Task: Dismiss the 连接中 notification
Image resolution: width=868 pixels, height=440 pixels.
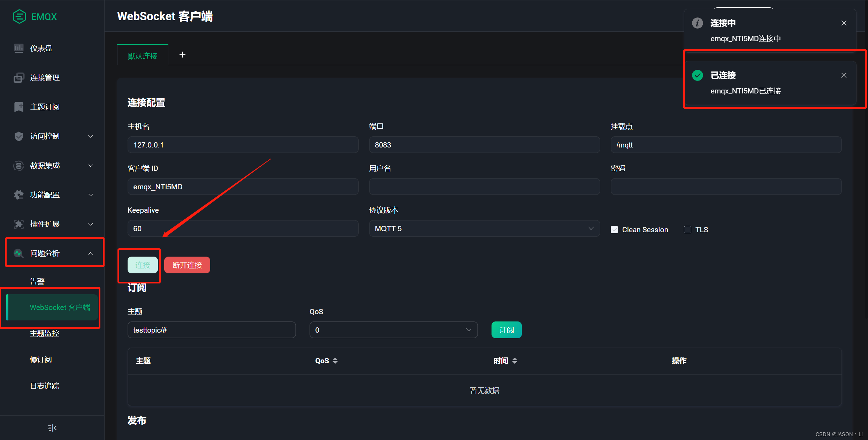Action: pyautogui.click(x=844, y=23)
